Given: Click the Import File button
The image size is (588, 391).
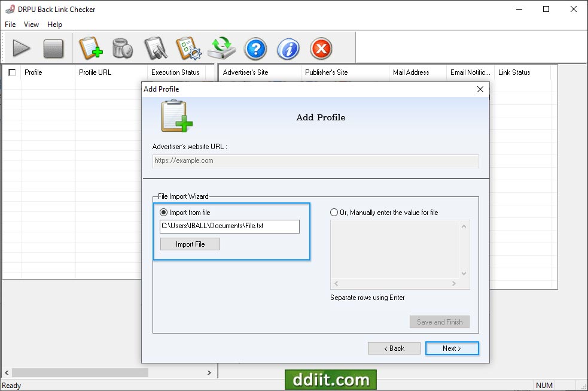Looking at the screenshot, I should coord(190,244).
